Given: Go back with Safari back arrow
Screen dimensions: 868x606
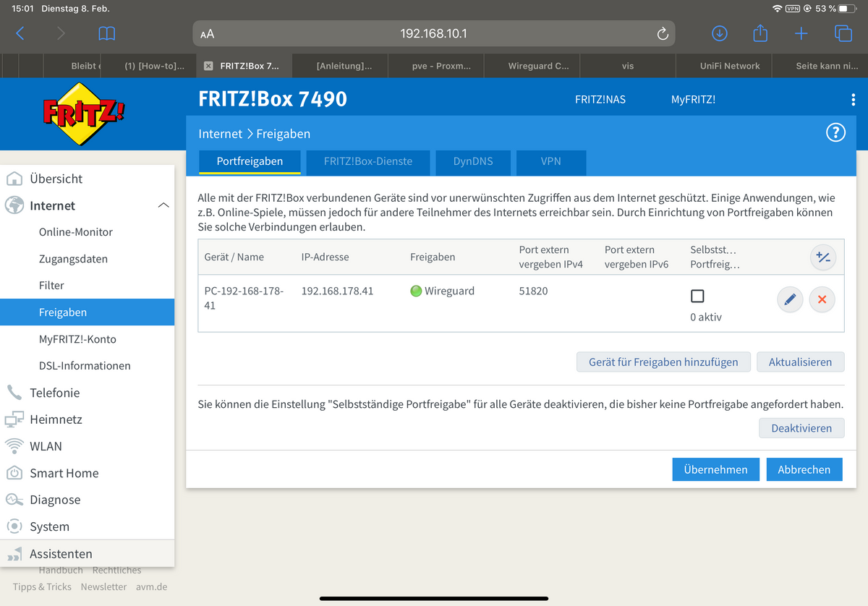Looking at the screenshot, I should point(20,33).
